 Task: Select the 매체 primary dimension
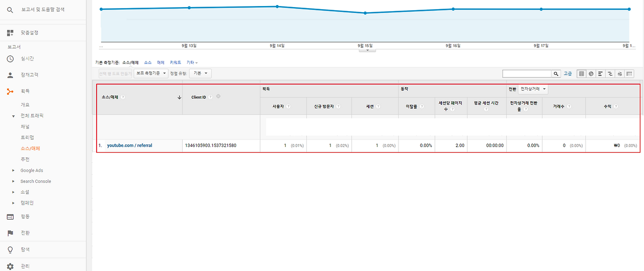click(160, 62)
